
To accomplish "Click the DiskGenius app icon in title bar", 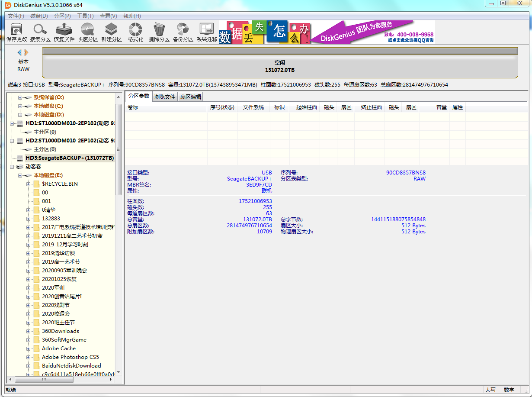I will 8,5.
